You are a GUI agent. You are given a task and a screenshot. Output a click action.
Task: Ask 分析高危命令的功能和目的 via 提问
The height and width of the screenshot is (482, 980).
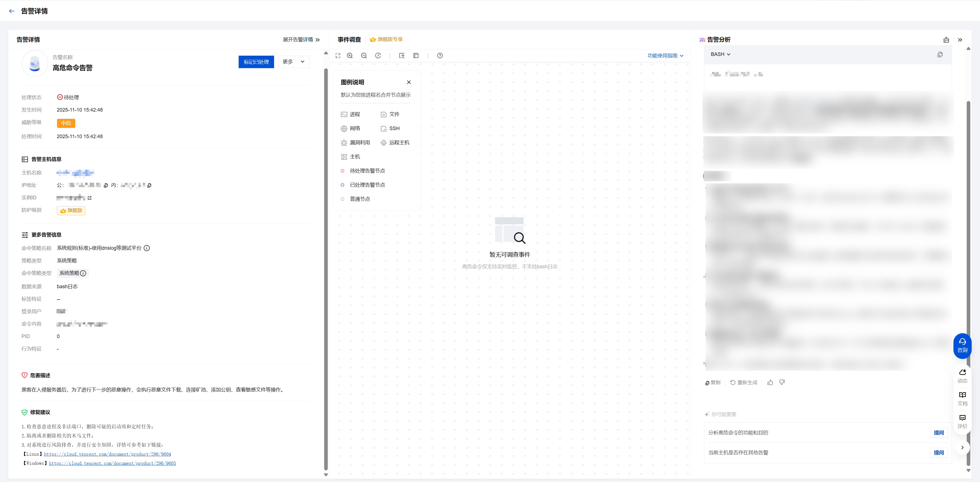(938, 432)
